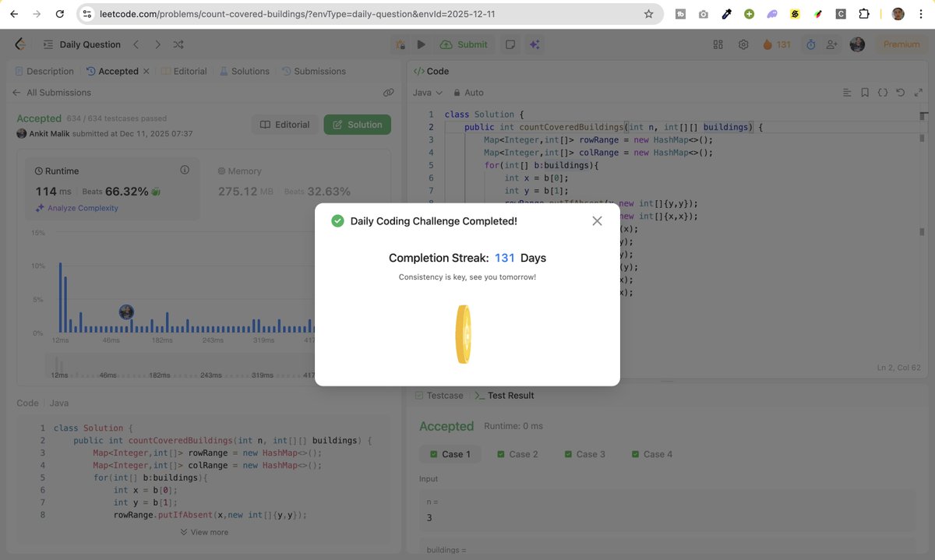
Task: Open the layout switcher grid icon
Action: click(x=718, y=44)
